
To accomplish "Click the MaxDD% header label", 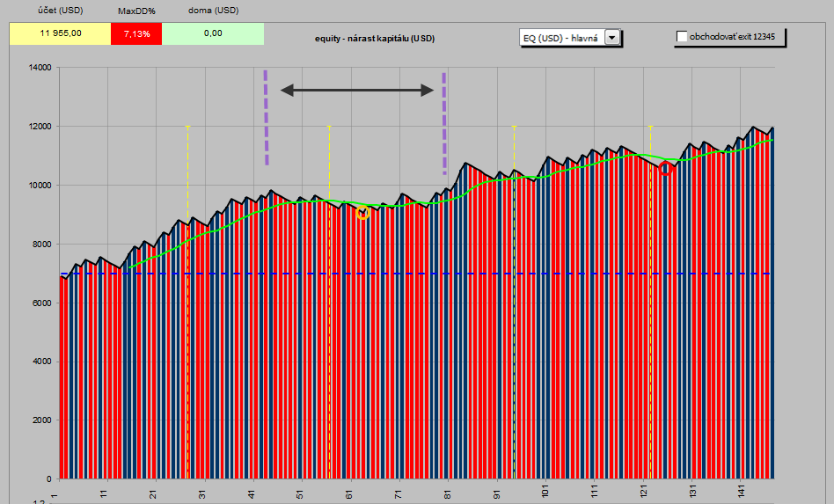I will pyautogui.click(x=136, y=11).
